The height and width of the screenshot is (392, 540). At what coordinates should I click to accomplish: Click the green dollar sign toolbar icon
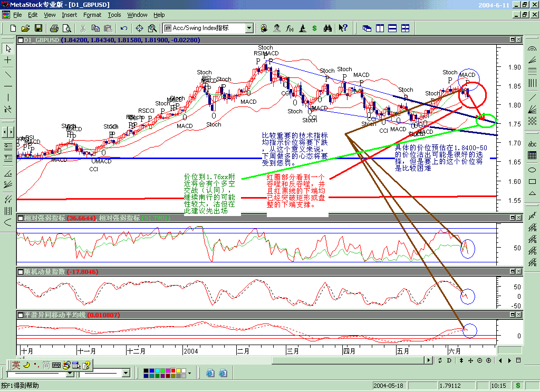pyautogui.click(x=315, y=28)
